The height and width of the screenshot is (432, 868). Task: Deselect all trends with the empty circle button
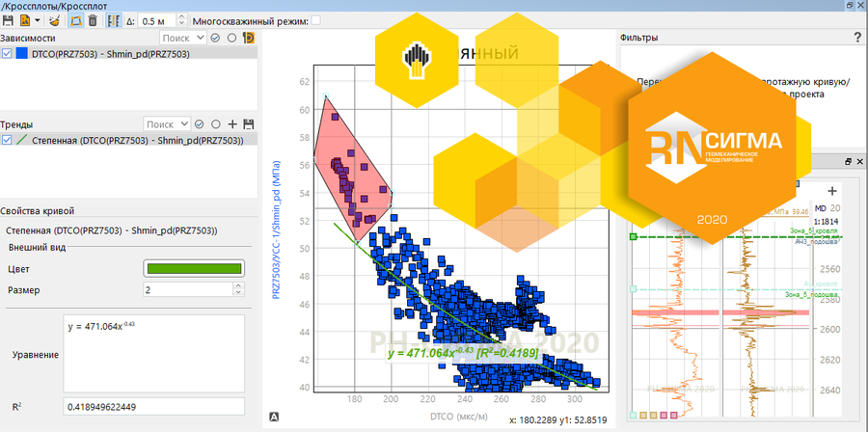(215, 124)
